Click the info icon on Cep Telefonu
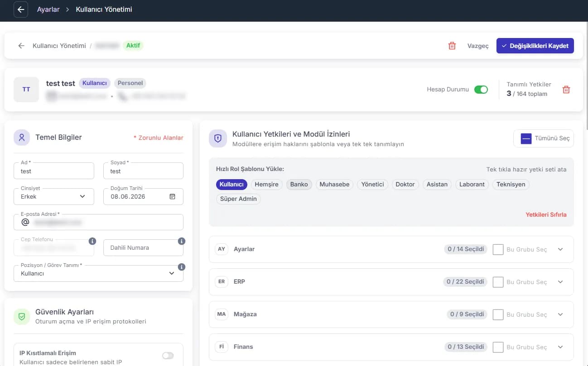Screen dimensions: 588x366 [92, 241]
